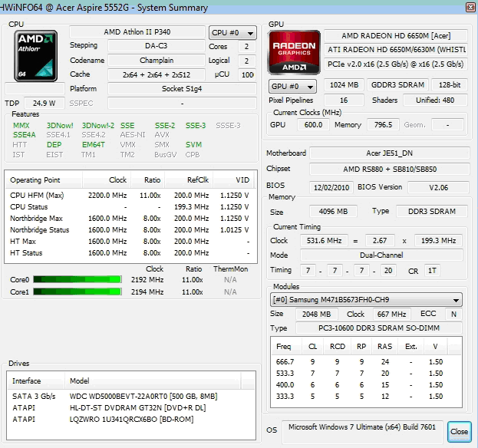Image resolution: width=478 pixels, height=448 pixels.
Task: Click the Core1 usage bar
Action: click(77, 292)
